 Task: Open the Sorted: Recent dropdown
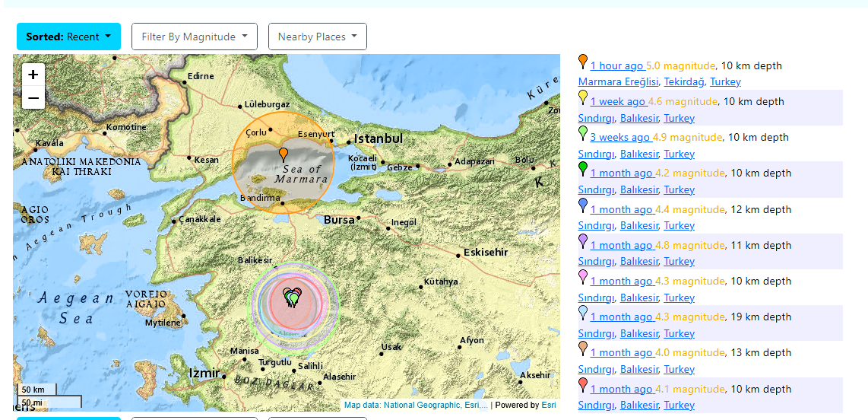pos(68,37)
